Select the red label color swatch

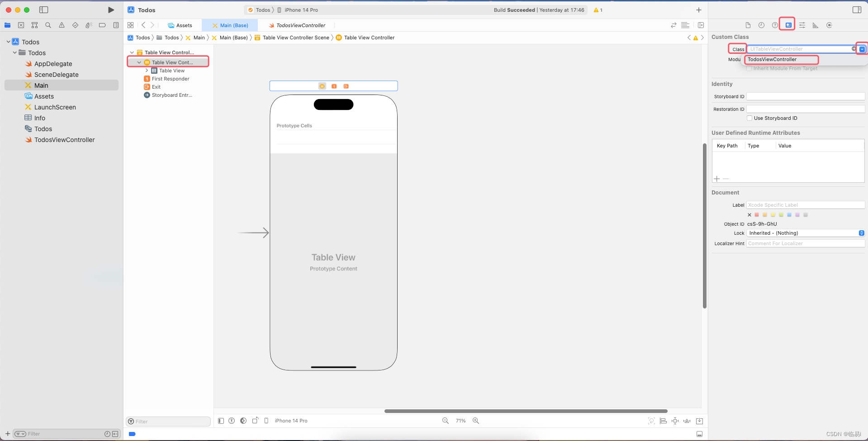point(757,215)
